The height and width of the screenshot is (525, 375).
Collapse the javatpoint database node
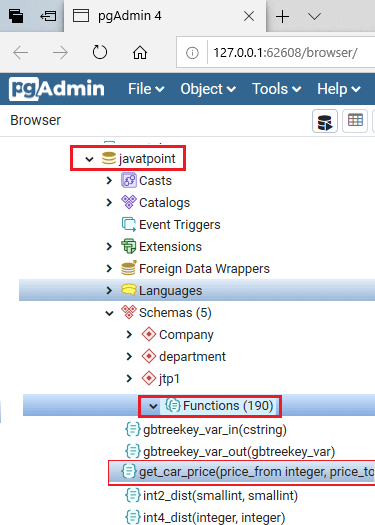click(x=89, y=159)
